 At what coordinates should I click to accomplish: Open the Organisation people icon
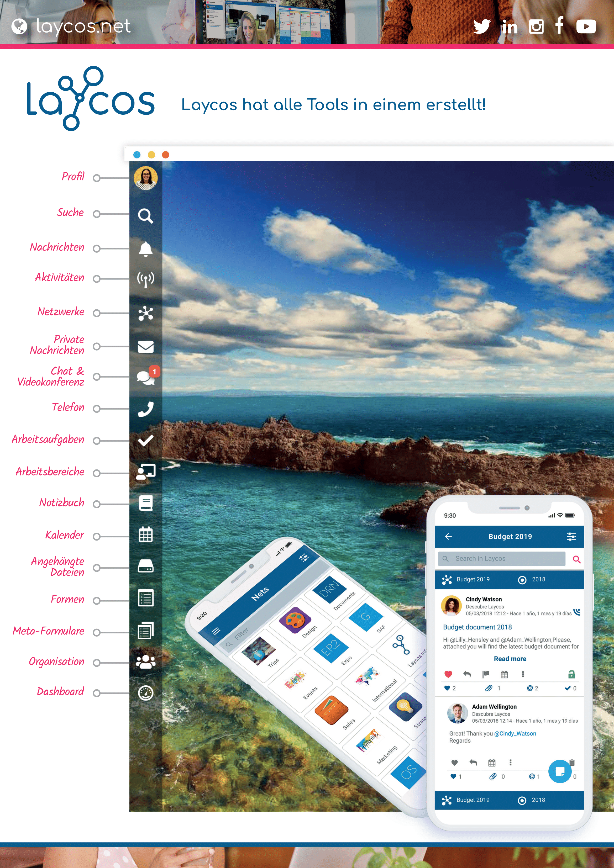(x=146, y=662)
